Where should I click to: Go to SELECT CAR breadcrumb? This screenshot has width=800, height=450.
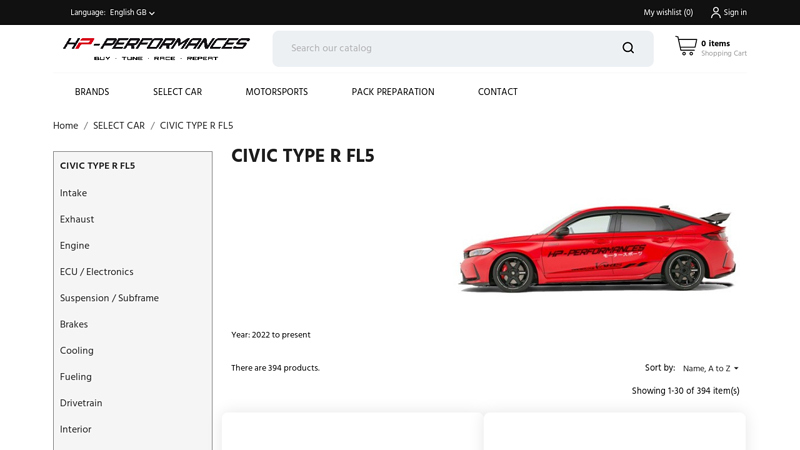coord(119,126)
